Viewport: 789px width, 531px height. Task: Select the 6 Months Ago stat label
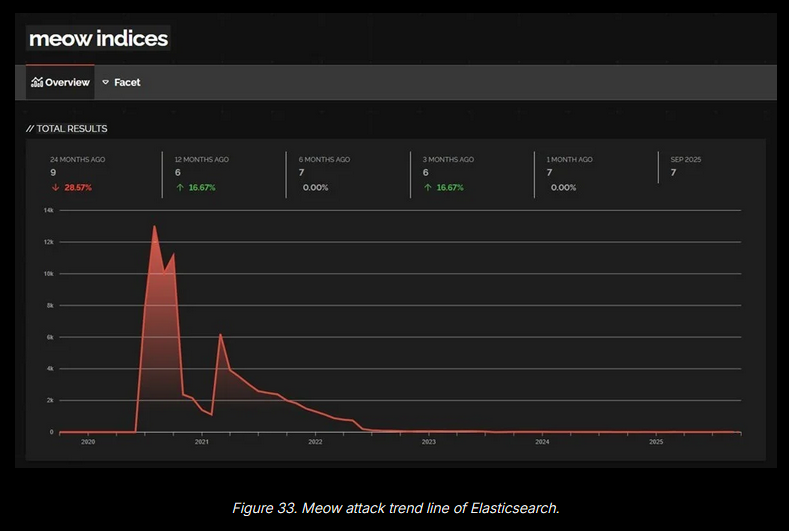coord(325,159)
